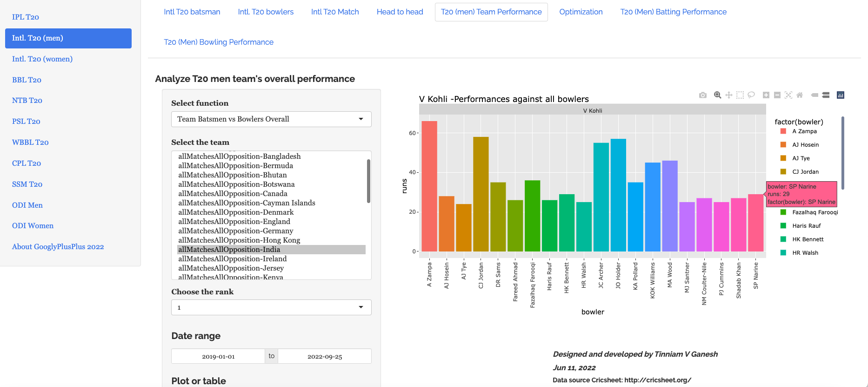The width and height of the screenshot is (868, 387).
Task: Toggle A Zampa series in legend
Action: (804, 131)
